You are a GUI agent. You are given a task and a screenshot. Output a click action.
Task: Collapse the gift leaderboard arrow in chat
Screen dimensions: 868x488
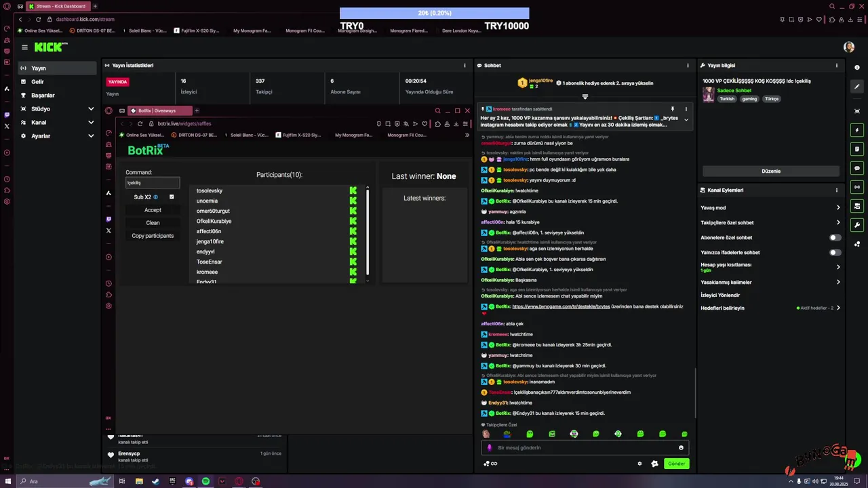[x=585, y=97]
